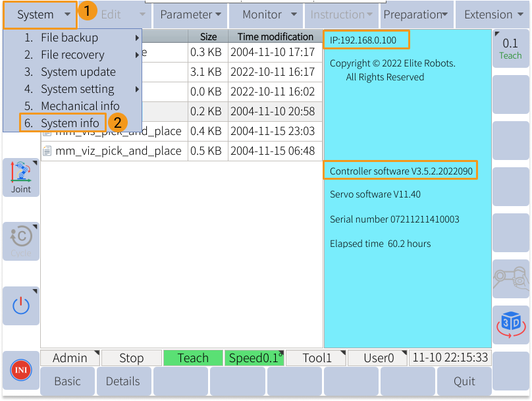Image resolution: width=532 pixels, height=401 pixels.
Task: Click the Servo software V11.40 text
Action: click(375, 194)
